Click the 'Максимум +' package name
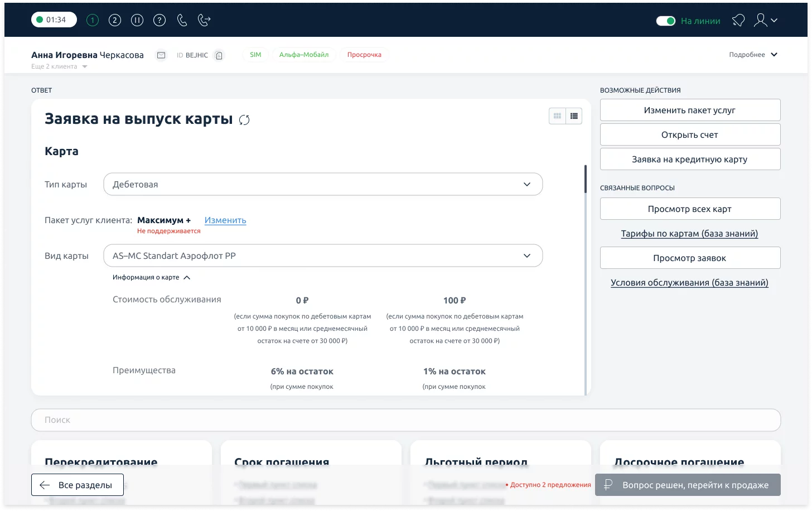Image resolution: width=812 pixels, height=511 pixels. pyautogui.click(x=164, y=220)
